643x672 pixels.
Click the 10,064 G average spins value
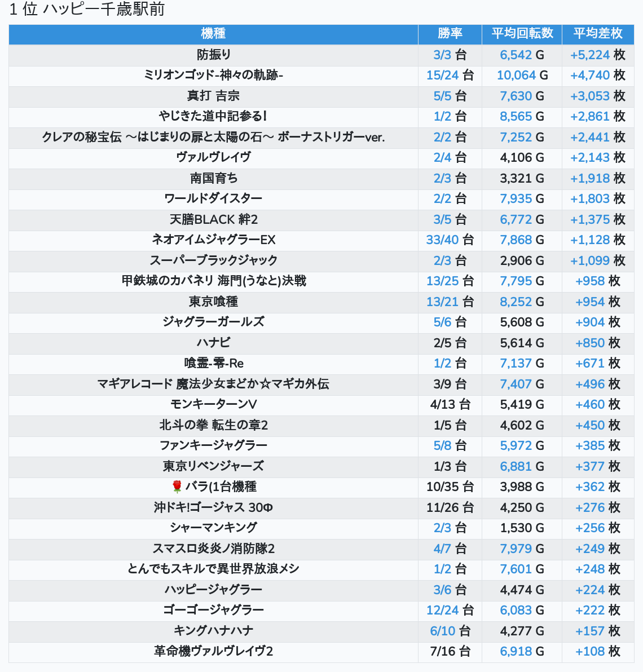coord(522,75)
